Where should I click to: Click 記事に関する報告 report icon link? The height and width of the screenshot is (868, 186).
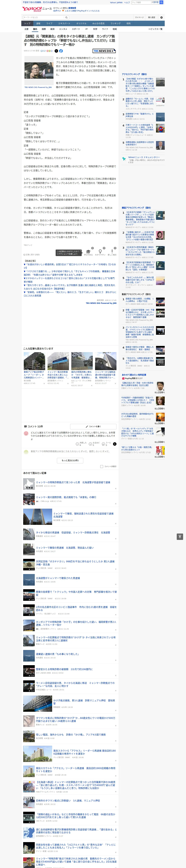[32, 255]
